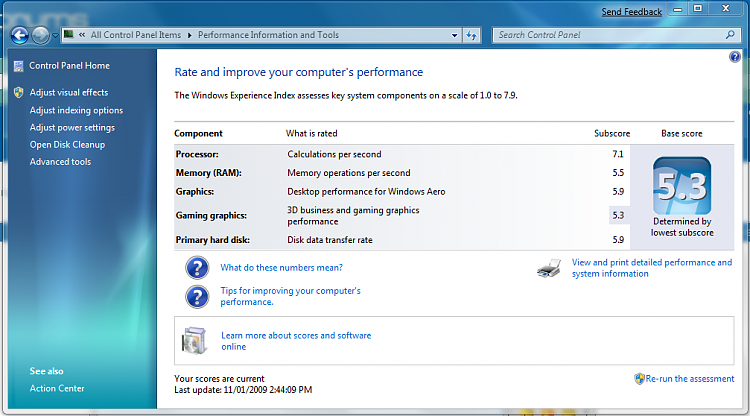The width and height of the screenshot is (750, 416).
Task: Launch Open Disk Cleanup
Action: point(67,145)
